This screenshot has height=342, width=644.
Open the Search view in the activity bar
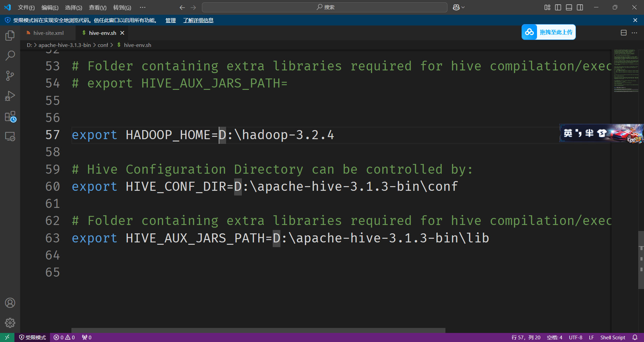10,55
